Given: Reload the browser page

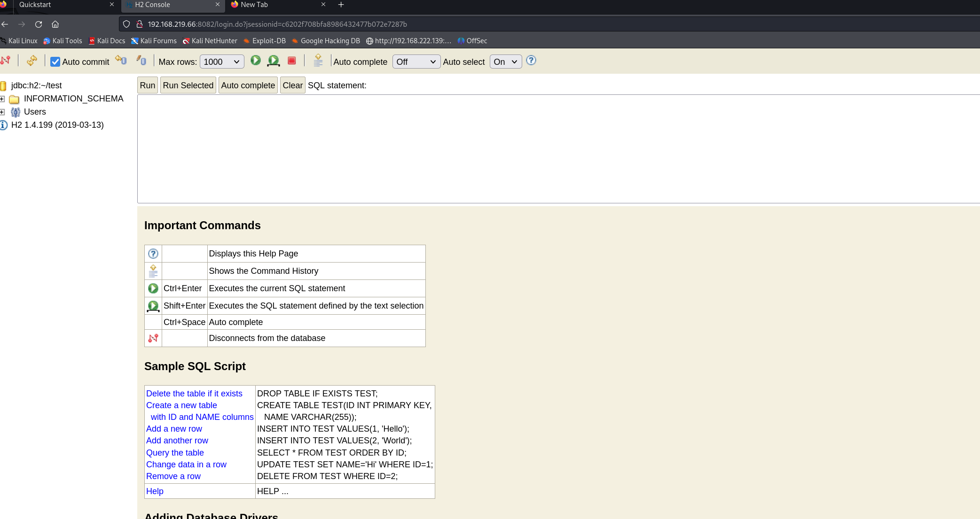Looking at the screenshot, I should click(x=39, y=24).
